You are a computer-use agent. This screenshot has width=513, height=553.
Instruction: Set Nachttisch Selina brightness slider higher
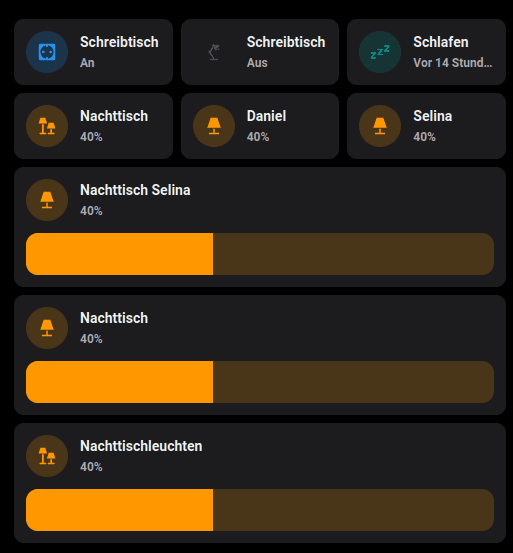(x=260, y=254)
